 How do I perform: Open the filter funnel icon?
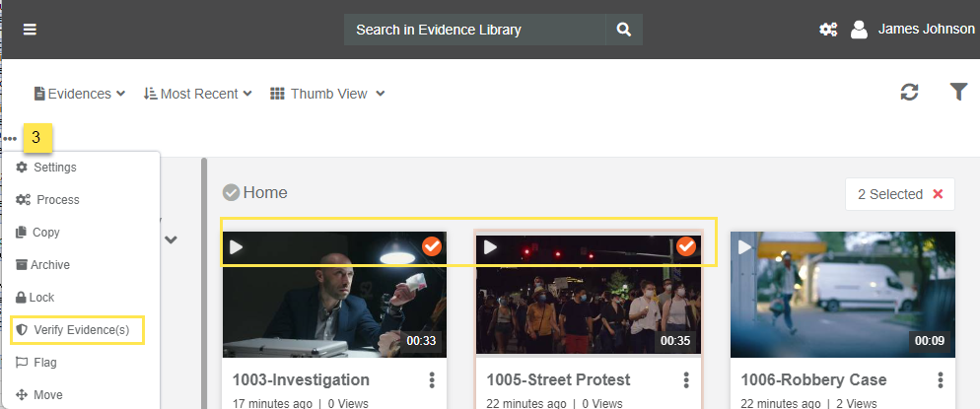(x=958, y=92)
